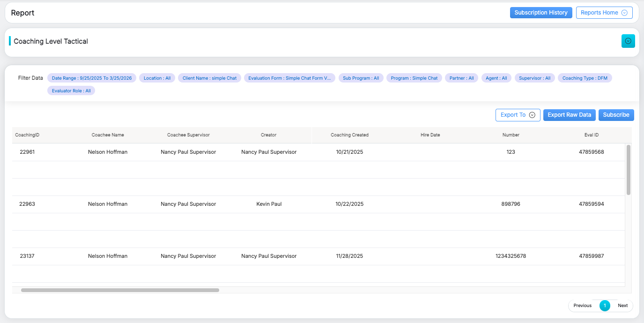Click the Eval ID column header

coord(592,135)
